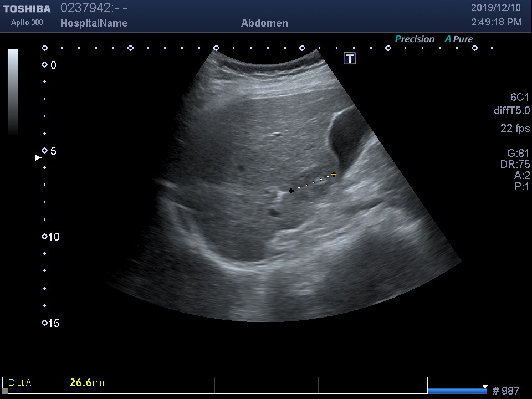Click the G:81 gain value
Image resolution: width=532 pixels, height=399 pixels.
pos(518,154)
